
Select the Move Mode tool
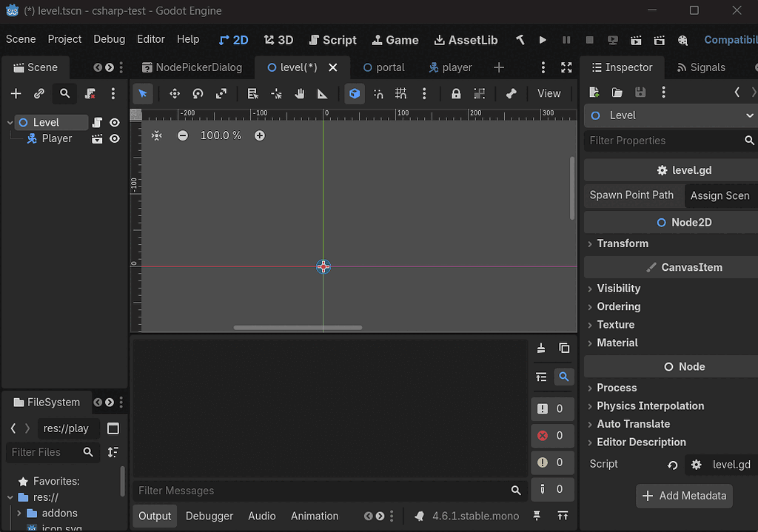click(175, 93)
